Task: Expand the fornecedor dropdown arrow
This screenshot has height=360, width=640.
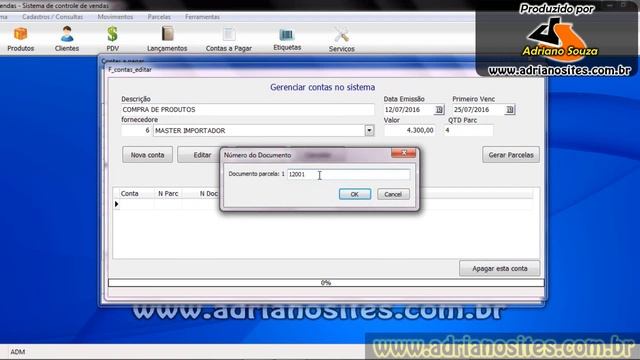Action: 369,131
